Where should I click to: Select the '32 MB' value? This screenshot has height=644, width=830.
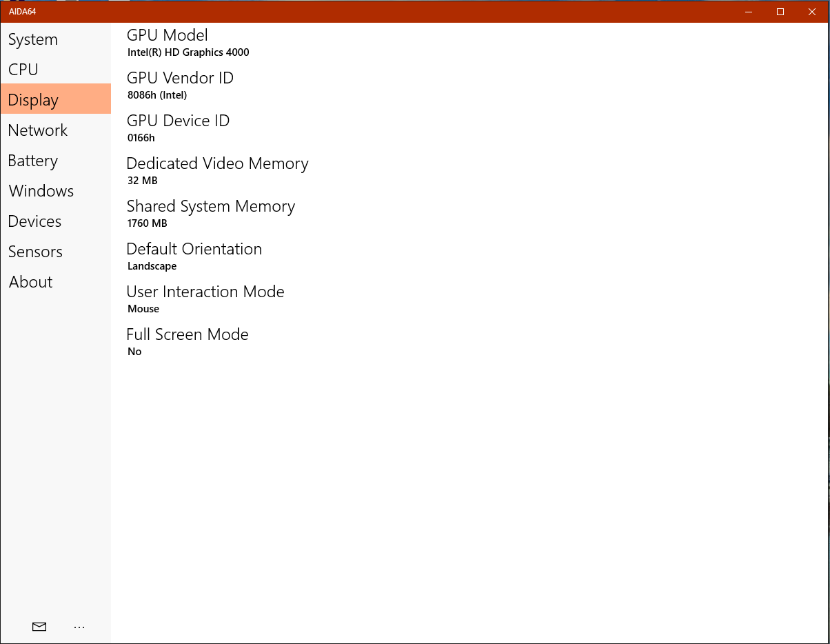(x=143, y=181)
